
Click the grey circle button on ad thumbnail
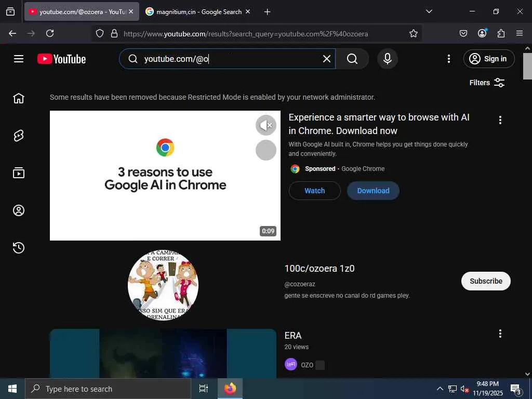(265, 150)
